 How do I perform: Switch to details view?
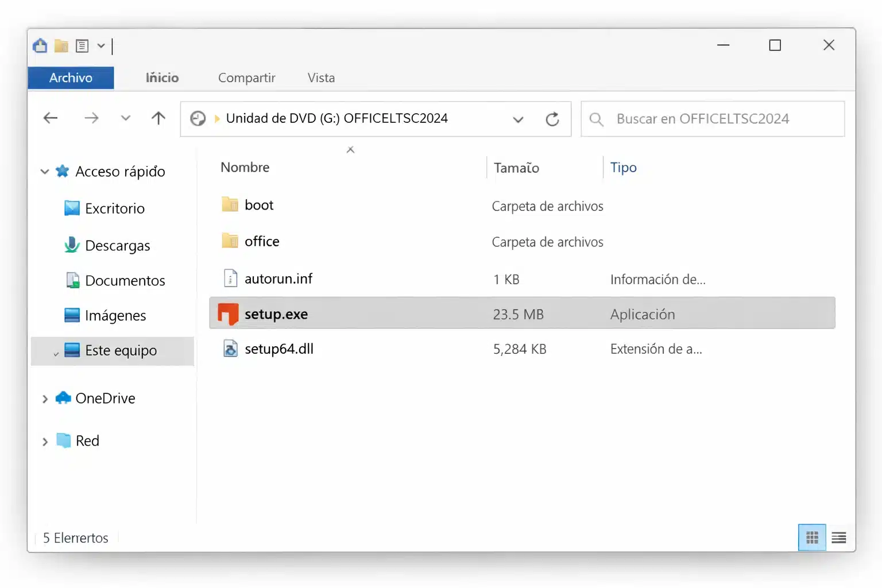[x=838, y=537]
